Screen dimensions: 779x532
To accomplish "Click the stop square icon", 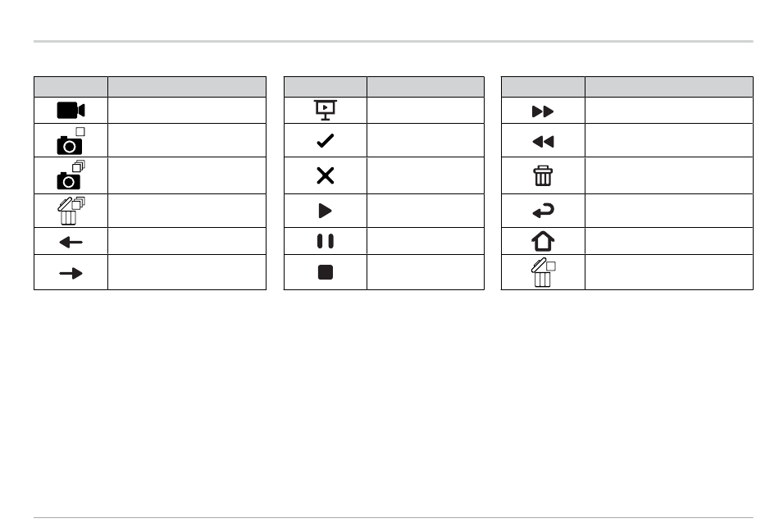I will pyautogui.click(x=326, y=272).
